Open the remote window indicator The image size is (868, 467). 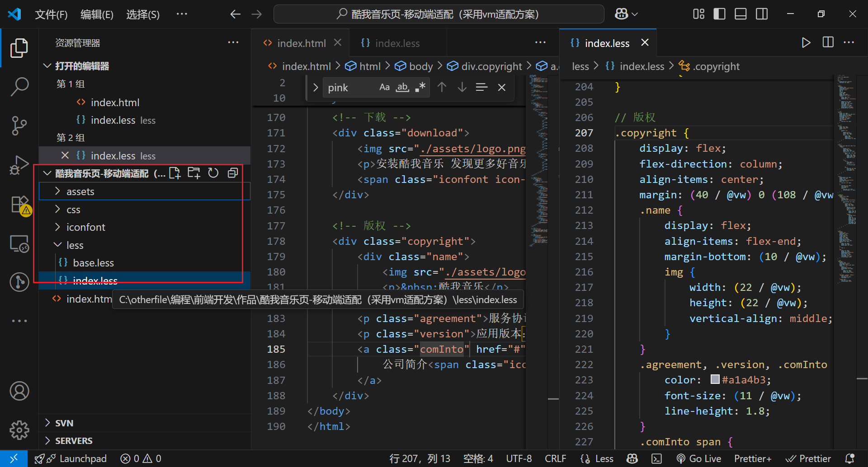14,459
